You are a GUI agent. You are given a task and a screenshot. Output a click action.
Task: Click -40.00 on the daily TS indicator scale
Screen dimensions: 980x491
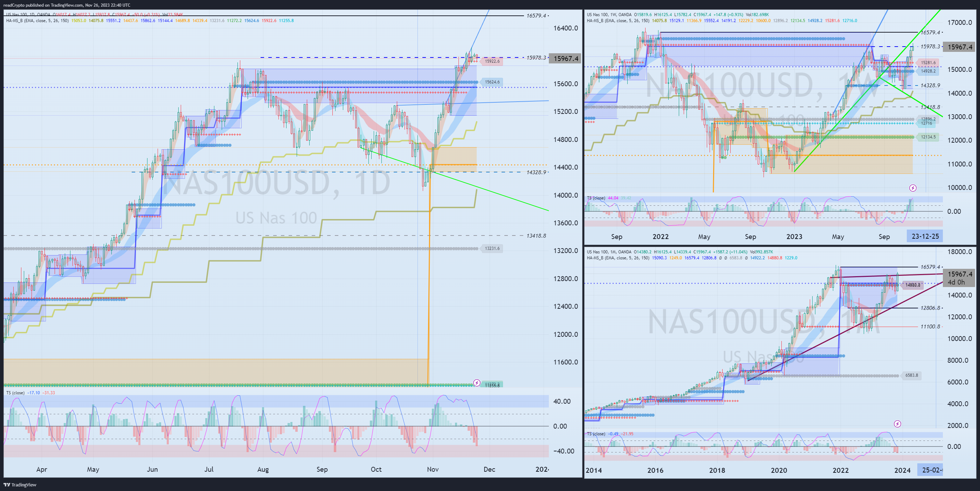564,451
